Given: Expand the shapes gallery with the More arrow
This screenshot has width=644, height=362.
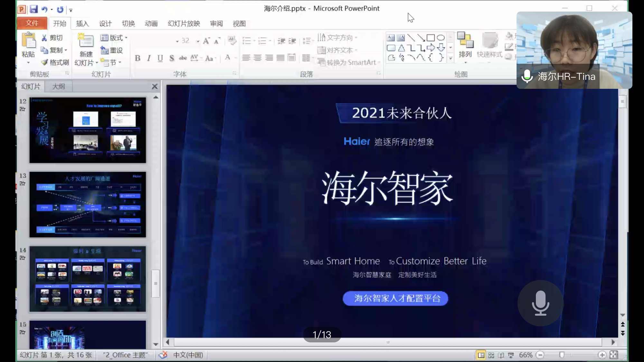Looking at the screenshot, I should (450, 59).
